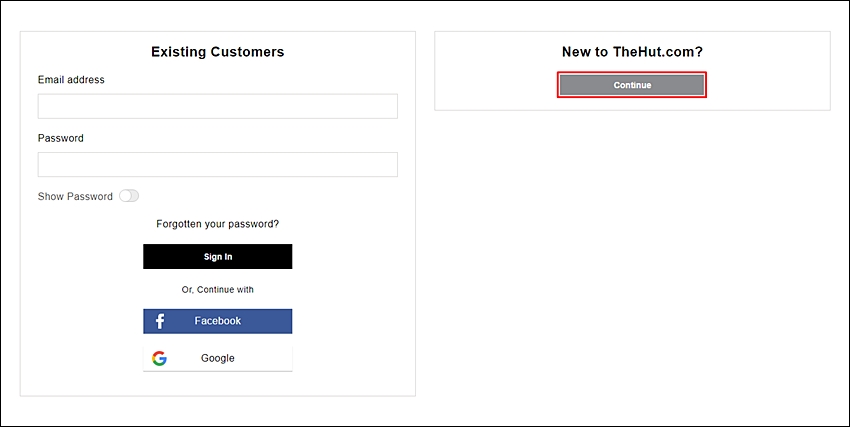Click the 'Email address' field label
Viewport: 850px width, 427px height.
pos(71,80)
